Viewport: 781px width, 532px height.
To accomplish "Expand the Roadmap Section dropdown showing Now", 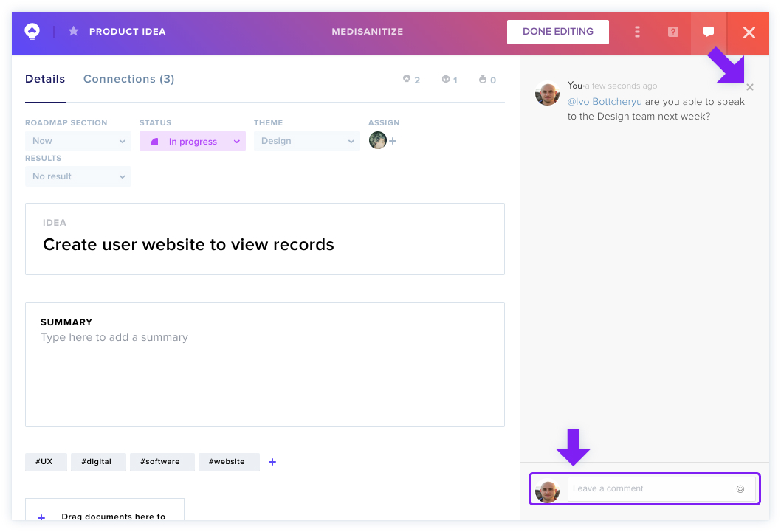I will click(x=78, y=141).
